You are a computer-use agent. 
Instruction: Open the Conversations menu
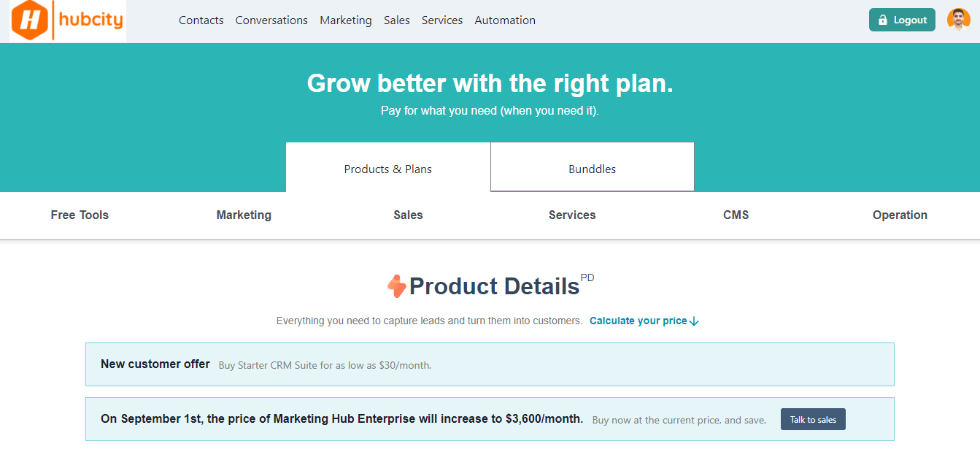[271, 20]
